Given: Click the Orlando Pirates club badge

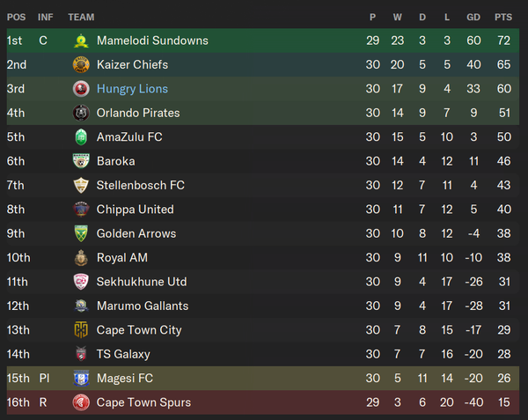Looking at the screenshot, I should point(81,113).
